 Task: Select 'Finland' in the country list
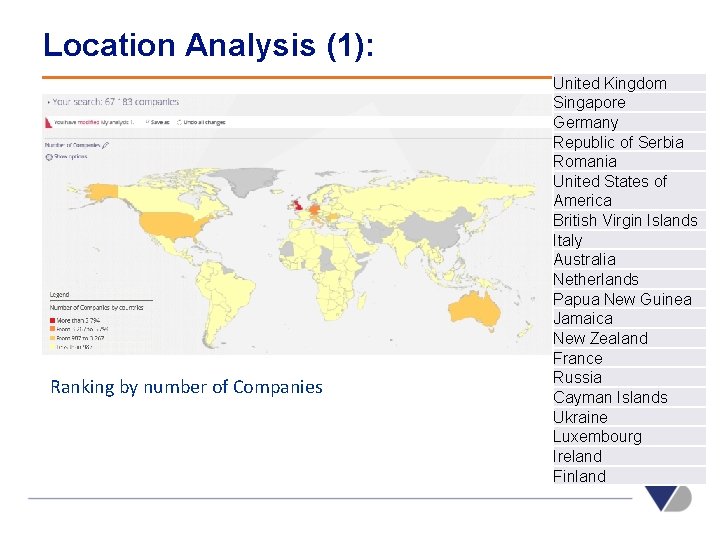tap(629, 476)
